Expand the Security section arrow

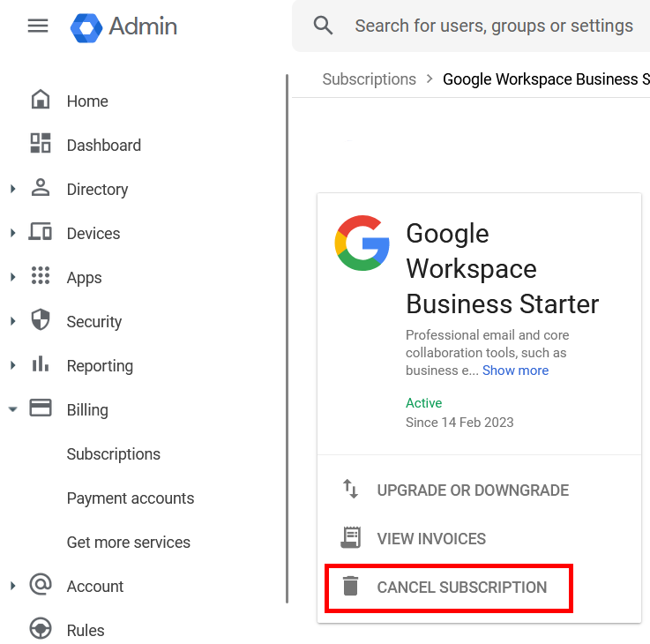click(13, 321)
